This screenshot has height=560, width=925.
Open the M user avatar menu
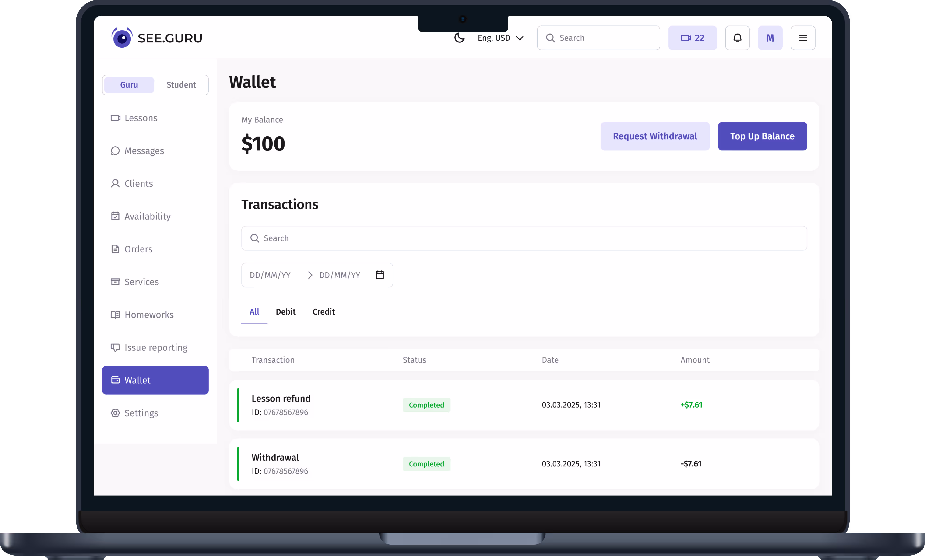click(770, 38)
